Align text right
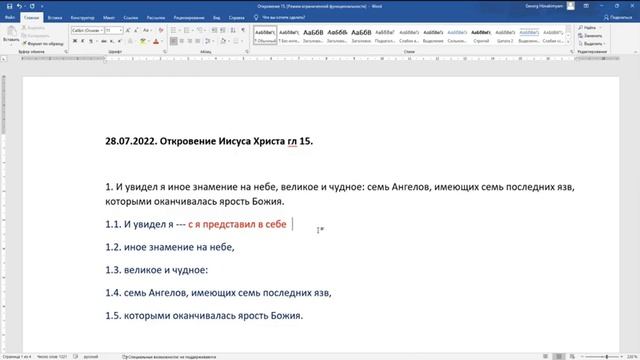 [189, 41]
